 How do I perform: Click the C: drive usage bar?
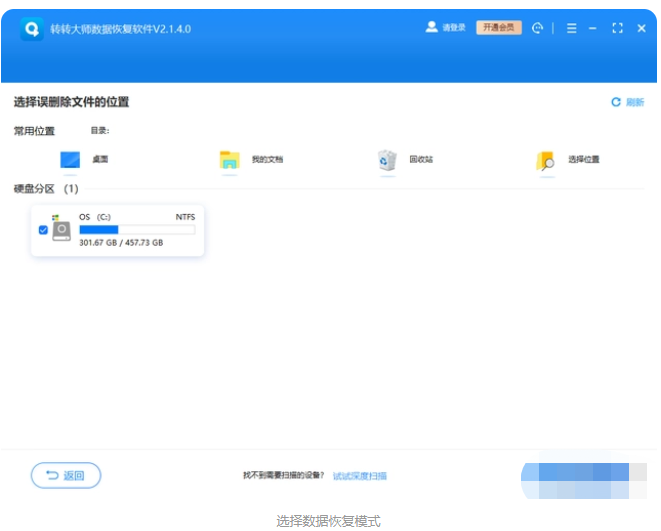point(136,229)
